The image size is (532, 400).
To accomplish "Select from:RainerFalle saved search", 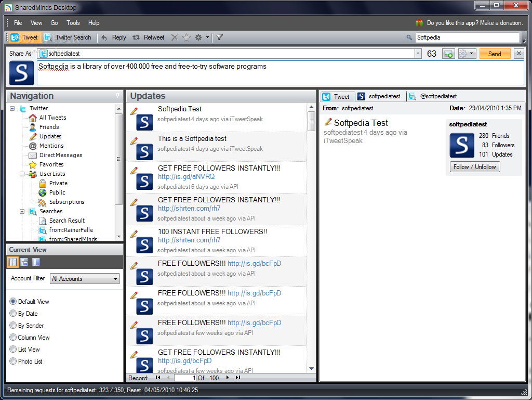I will 71,230.
